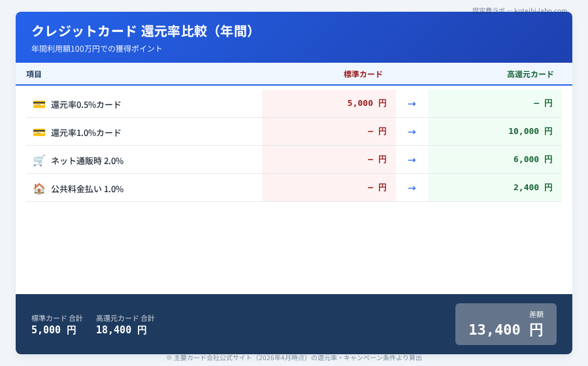Image resolution: width=588 pixels, height=366 pixels.
Task: Click the arrow in the 還元率0.5%カード row
Action: [412, 104]
